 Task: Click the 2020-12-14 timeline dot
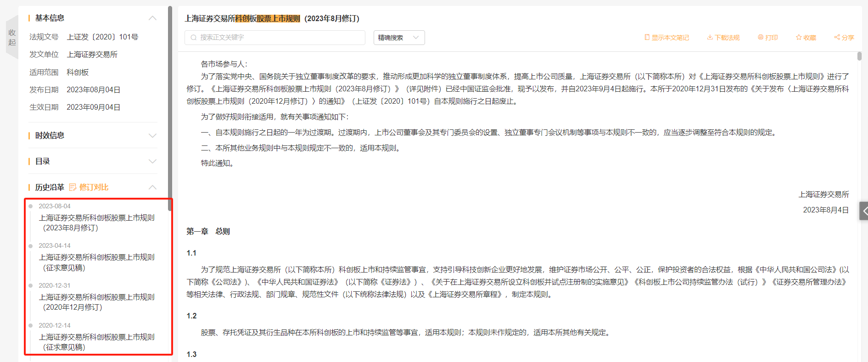31,325
